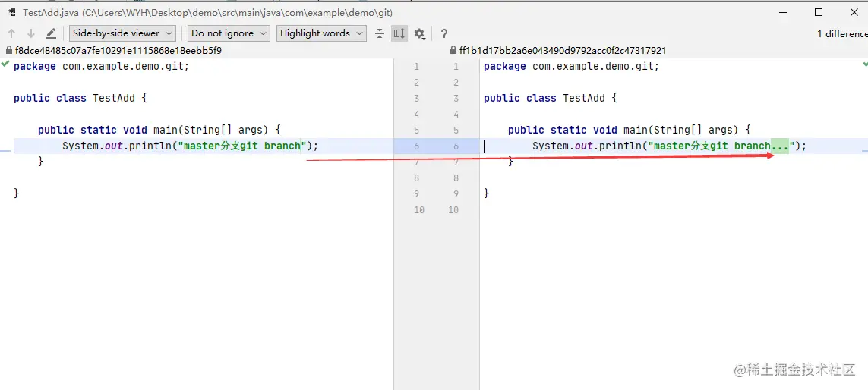Close the diff window
868x390 pixels.
tap(854, 12)
